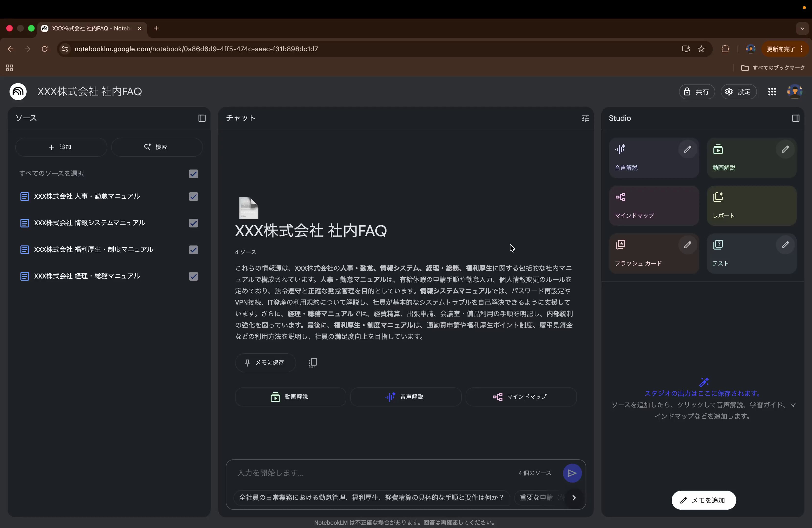Uncheck the 人事・勤怠マニュアル source checkbox
This screenshot has width=812, height=528.
[193, 197]
